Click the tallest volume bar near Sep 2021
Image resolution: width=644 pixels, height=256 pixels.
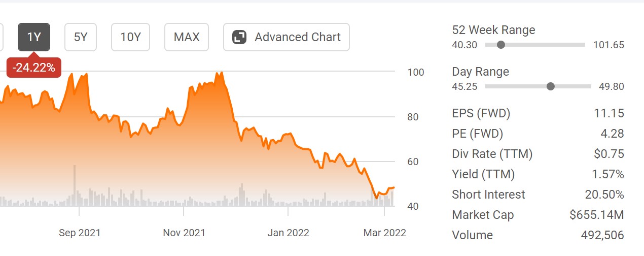(75, 185)
